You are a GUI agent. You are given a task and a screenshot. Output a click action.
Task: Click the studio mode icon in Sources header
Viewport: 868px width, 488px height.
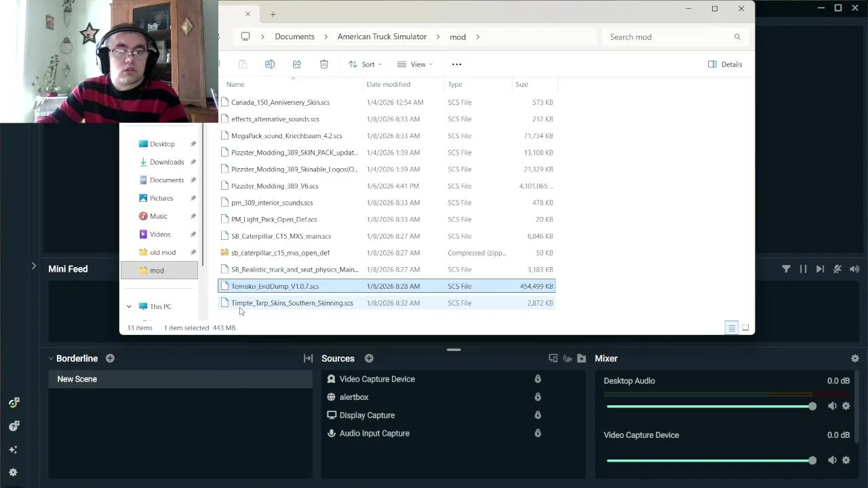click(x=553, y=359)
